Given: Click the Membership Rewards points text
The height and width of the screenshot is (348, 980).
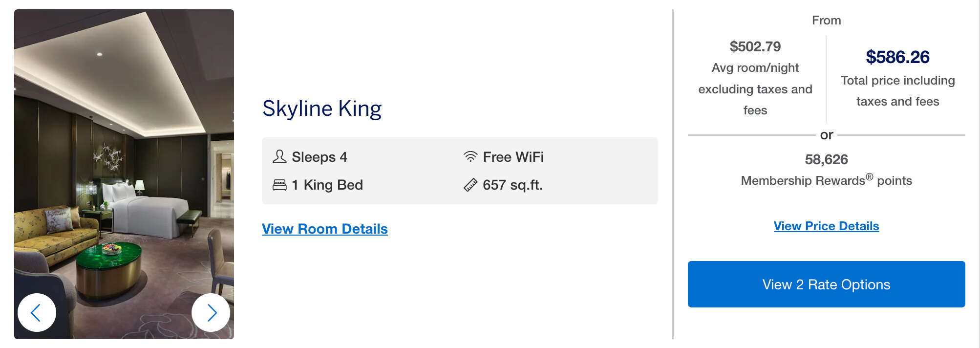Looking at the screenshot, I should pyautogui.click(x=826, y=180).
